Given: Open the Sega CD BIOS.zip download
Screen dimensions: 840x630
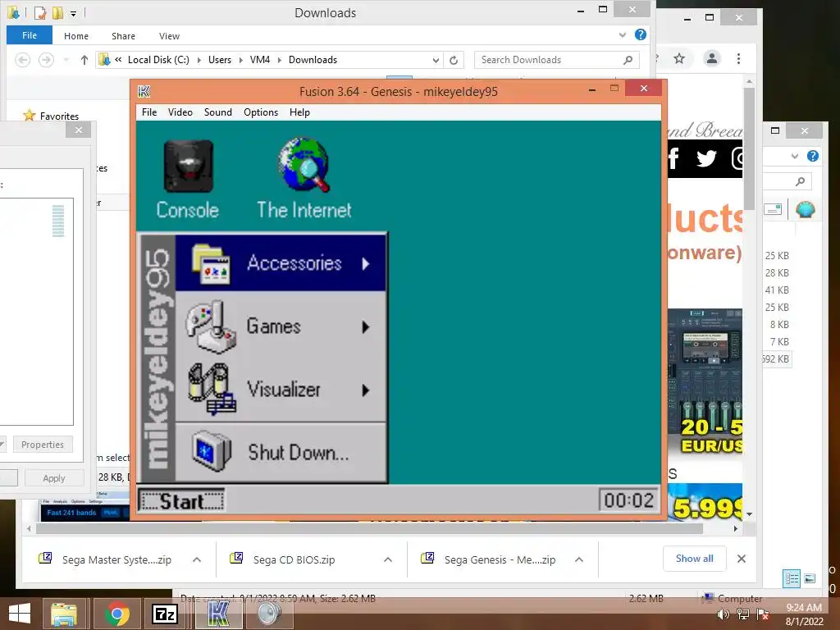Looking at the screenshot, I should (294, 559).
